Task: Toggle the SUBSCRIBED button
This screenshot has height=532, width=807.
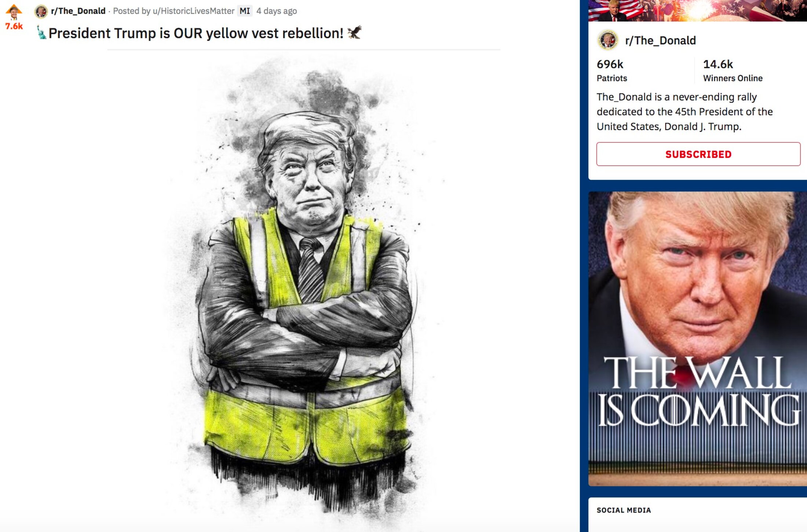Action: click(698, 154)
